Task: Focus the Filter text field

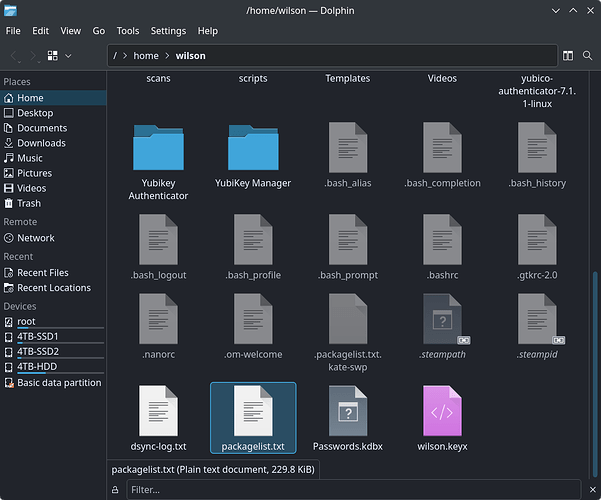Action: [x=353, y=490]
